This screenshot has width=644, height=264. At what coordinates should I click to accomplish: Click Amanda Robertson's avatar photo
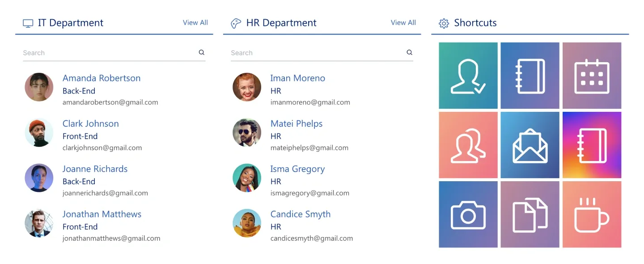[39, 87]
